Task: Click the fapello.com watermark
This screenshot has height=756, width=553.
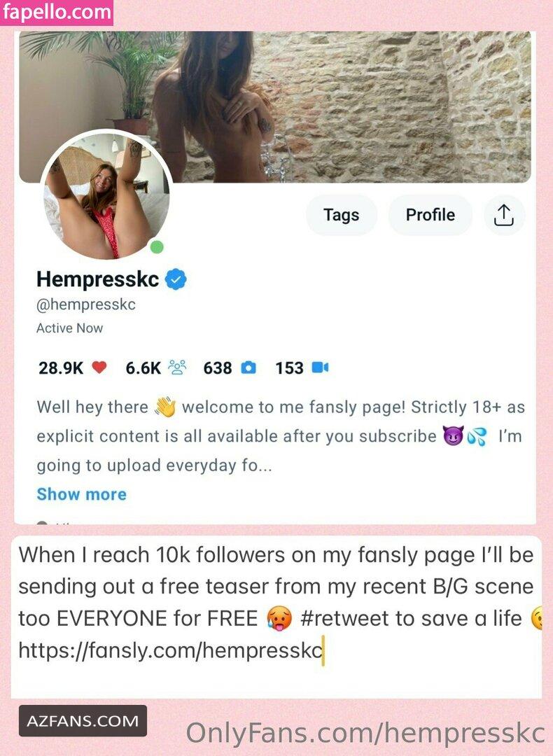Action: (57, 13)
